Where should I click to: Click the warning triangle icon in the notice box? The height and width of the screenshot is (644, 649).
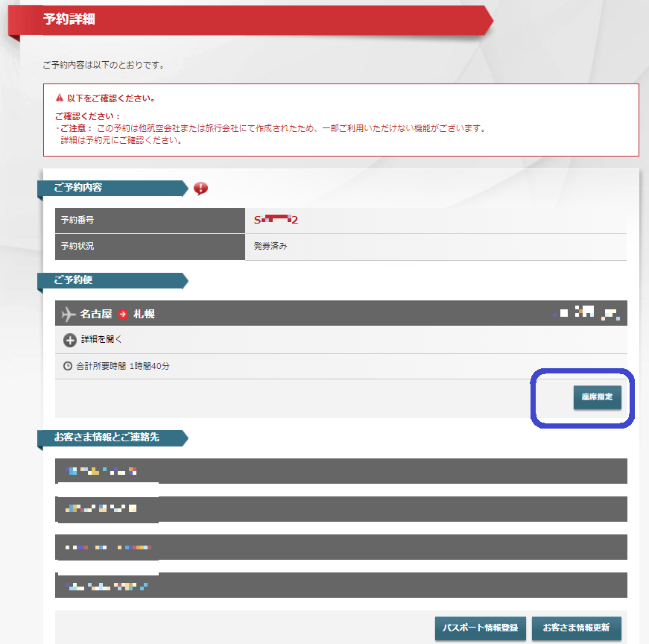pyautogui.click(x=60, y=98)
